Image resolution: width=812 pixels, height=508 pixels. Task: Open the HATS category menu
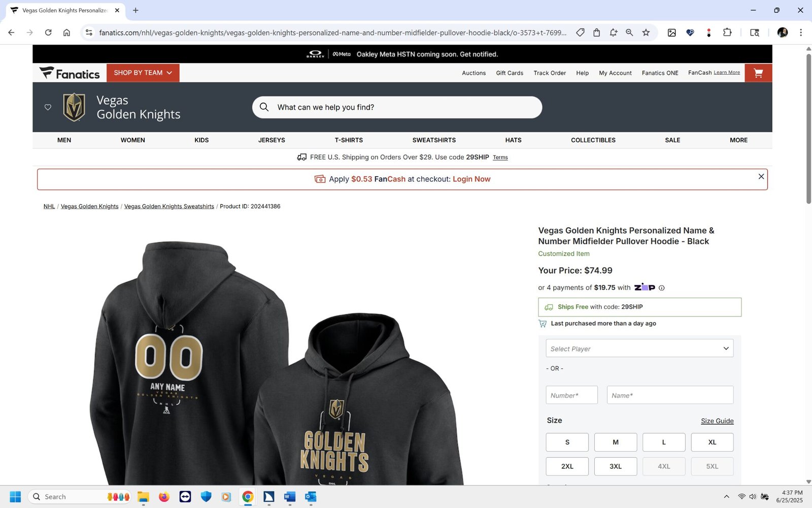click(513, 140)
